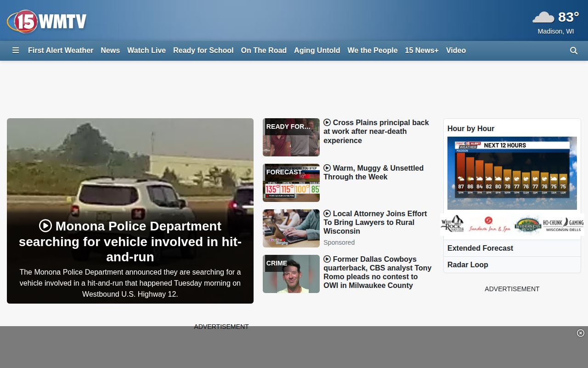Click the Monona hit-and-run summary text

click(130, 283)
